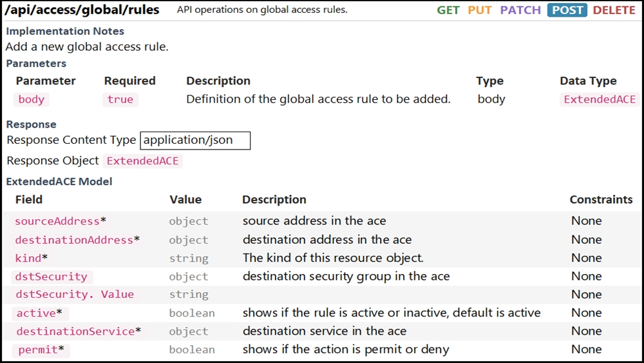Select the GET method tab
644x363 pixels.
click(448, 10)
